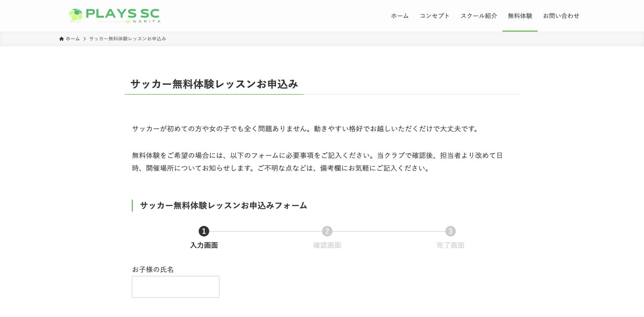Screen dimensions: 644x317
Task: Click the 入力画面 step label
Action: (204, 245)
